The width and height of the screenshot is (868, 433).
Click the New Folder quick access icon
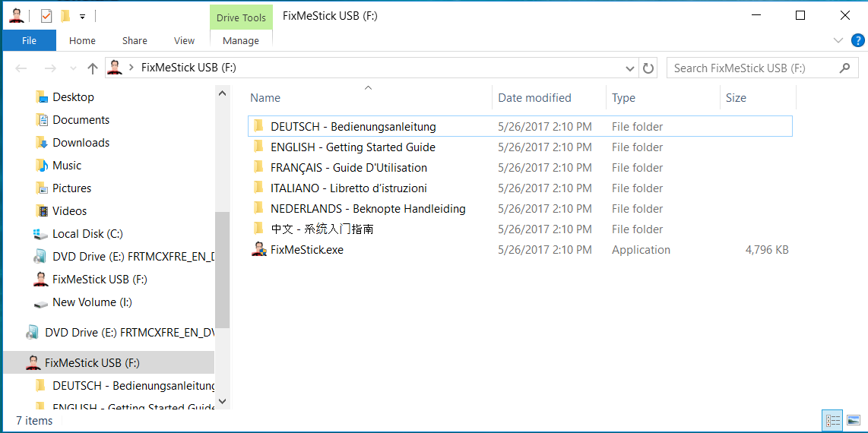[x=65, y=17]
